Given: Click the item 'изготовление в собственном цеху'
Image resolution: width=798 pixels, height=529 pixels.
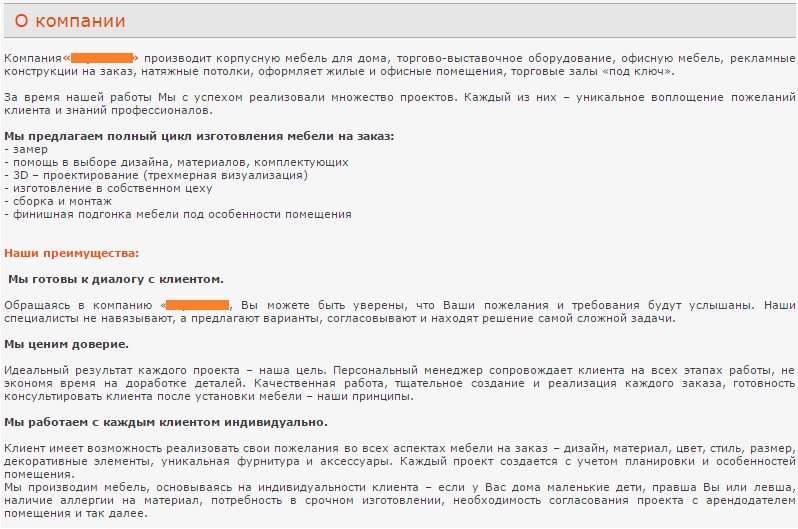Looking at the screenshot, I should (112, 188).
